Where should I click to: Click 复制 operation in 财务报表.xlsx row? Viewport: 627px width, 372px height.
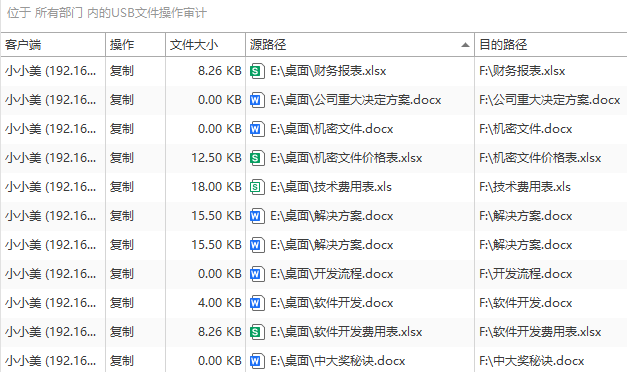pos(122,71)
